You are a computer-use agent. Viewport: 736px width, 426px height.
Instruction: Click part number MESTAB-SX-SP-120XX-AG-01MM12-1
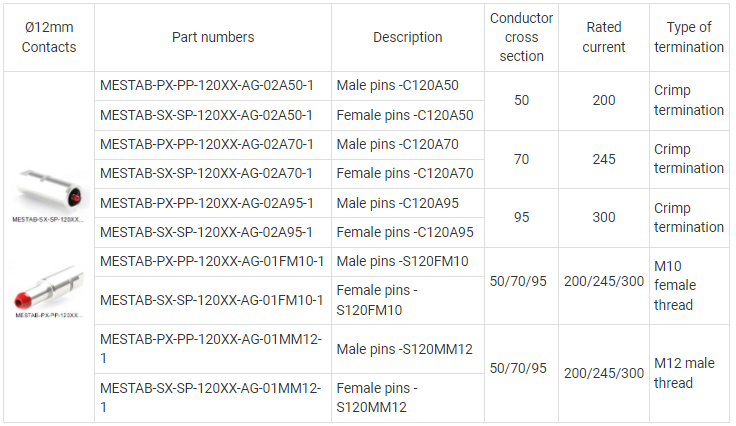pos(210,397)
